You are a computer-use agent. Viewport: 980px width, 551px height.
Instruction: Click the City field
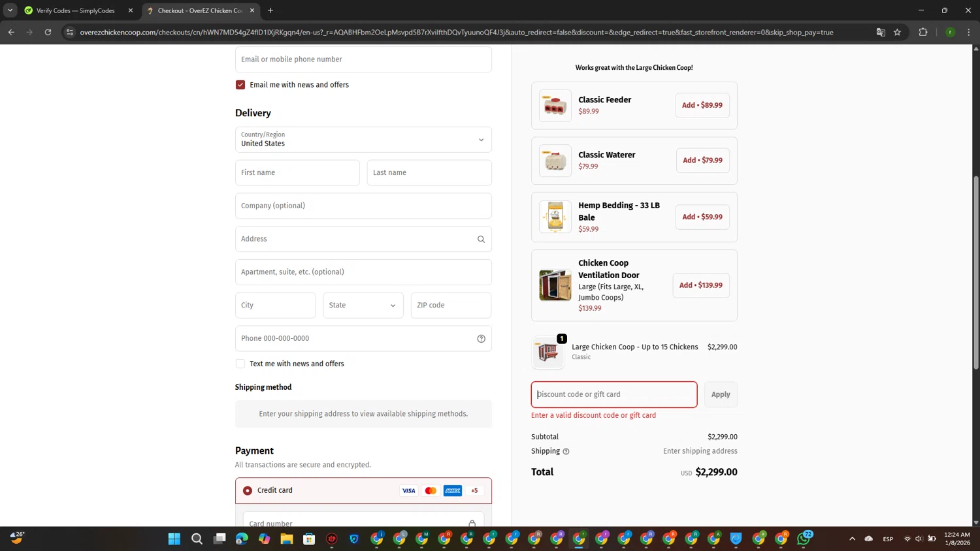coord(275,305)
